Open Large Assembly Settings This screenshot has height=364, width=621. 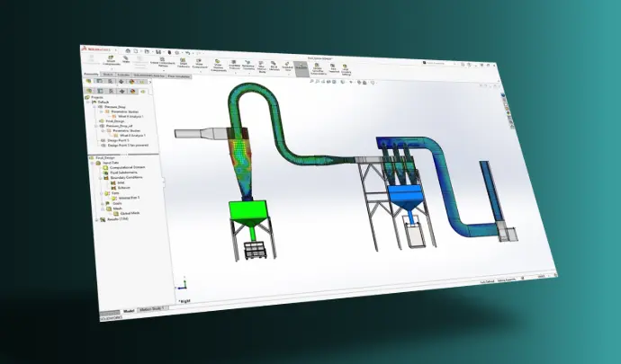[x=346, y=70]
